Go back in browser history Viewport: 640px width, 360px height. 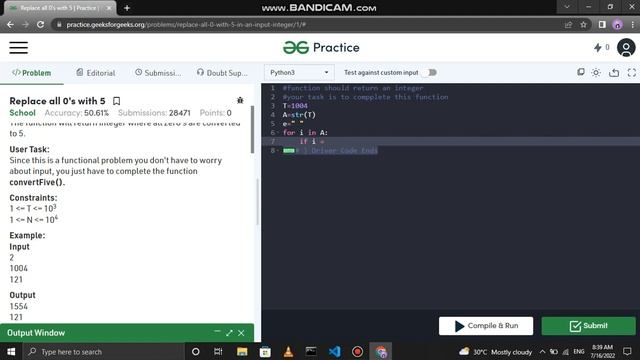click(x=10, y=24)
